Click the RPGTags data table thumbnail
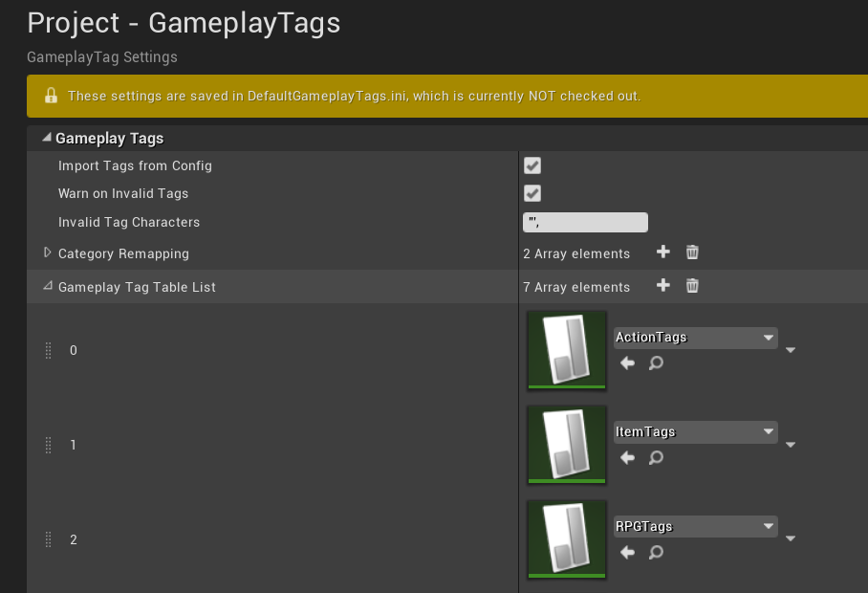Viewport: 868px width, 593px height. [x=567, y=539]
